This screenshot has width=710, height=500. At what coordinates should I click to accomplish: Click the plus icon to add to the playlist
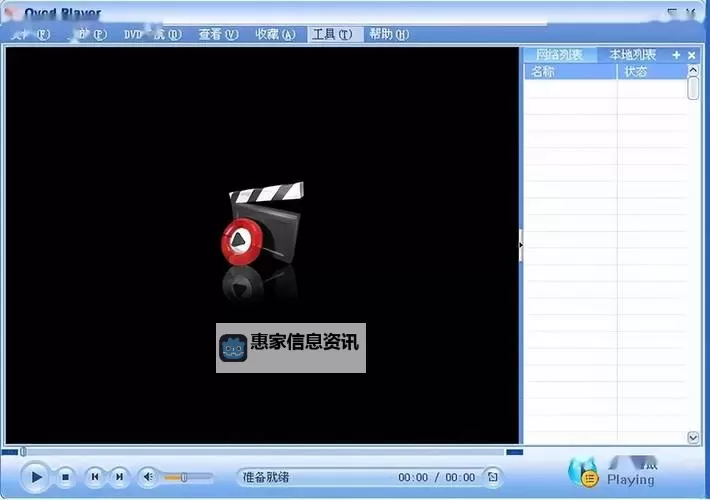point(676,55)
